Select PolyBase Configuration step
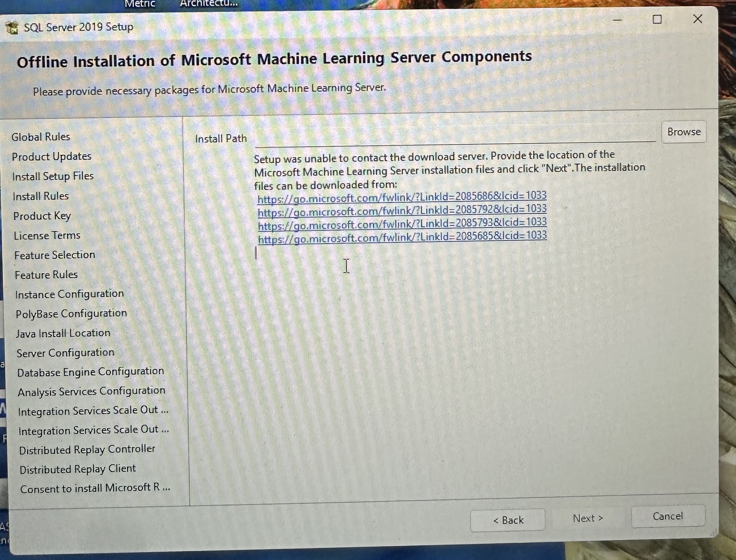This screenshot has width=736, height=560. tap(71, 313)
